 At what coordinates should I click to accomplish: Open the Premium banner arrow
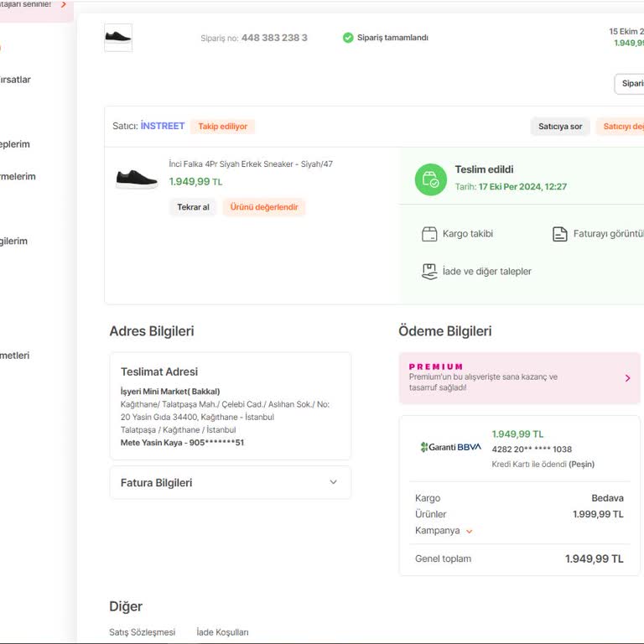[x=627, y=378]
